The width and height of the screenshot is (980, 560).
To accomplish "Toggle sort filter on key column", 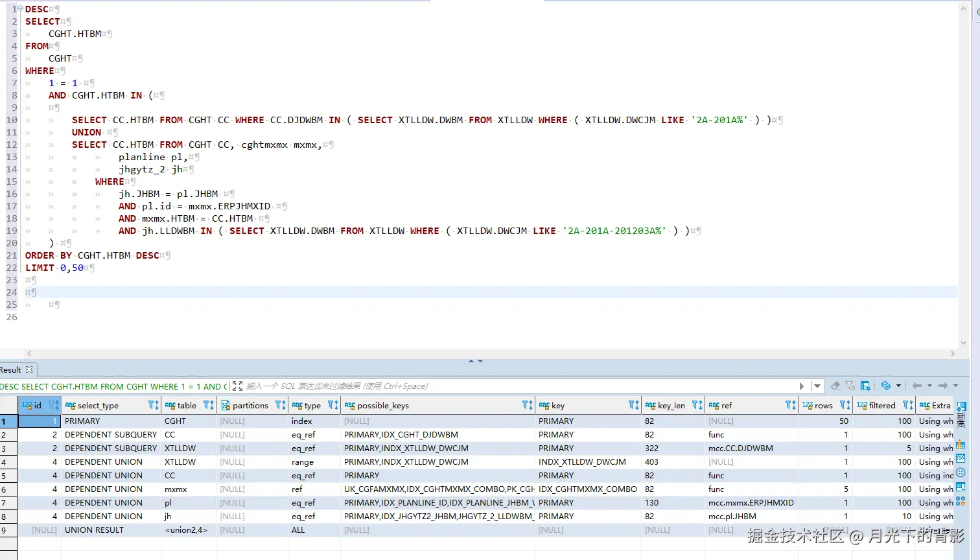I will click(x=633, y=405).
